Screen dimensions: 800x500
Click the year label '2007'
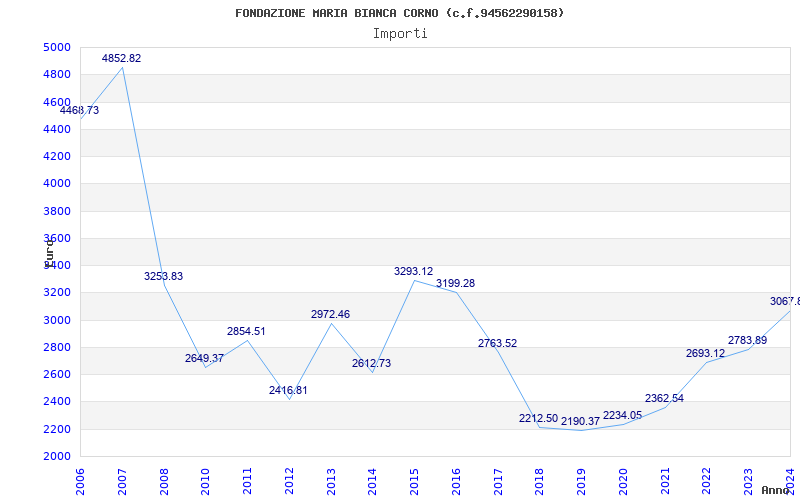[122, 482]
